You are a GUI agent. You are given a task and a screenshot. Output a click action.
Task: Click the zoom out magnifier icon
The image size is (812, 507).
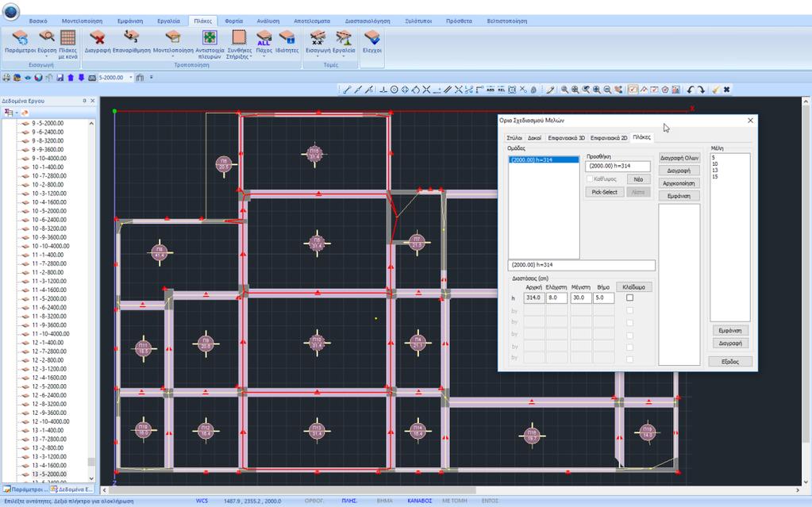pyautogui.click(x=607, y=90)
